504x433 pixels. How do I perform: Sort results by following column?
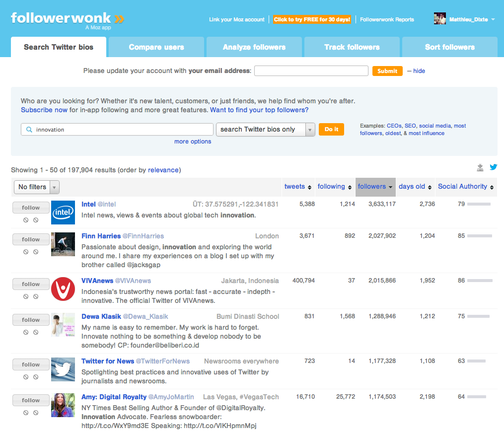(x=335, y=187)
